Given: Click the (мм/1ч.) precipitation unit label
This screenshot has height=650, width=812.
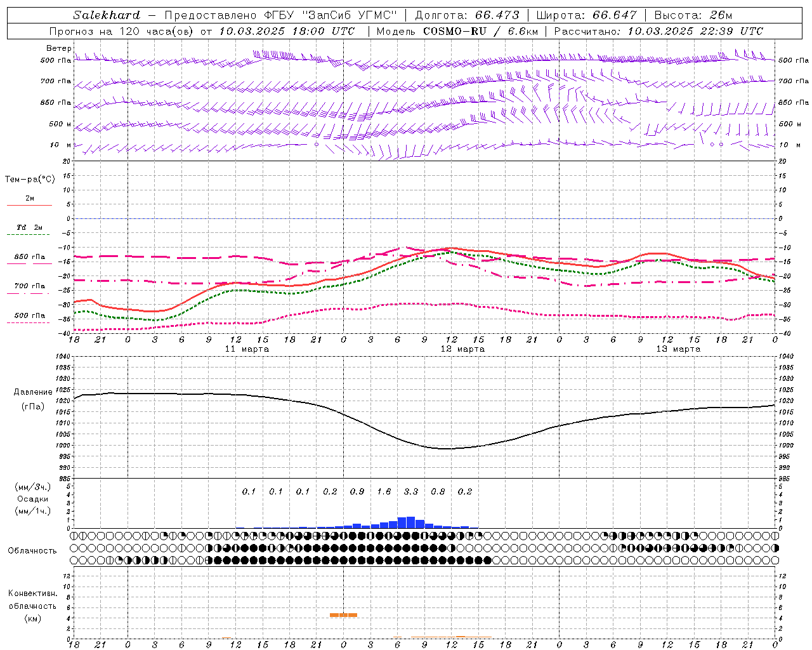Looking at the screenshot, I should 33,511.
